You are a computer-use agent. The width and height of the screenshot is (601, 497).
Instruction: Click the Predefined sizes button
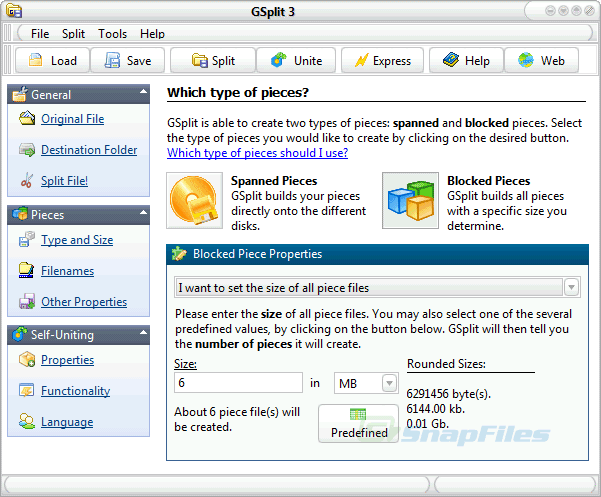[x=359, y=423]
